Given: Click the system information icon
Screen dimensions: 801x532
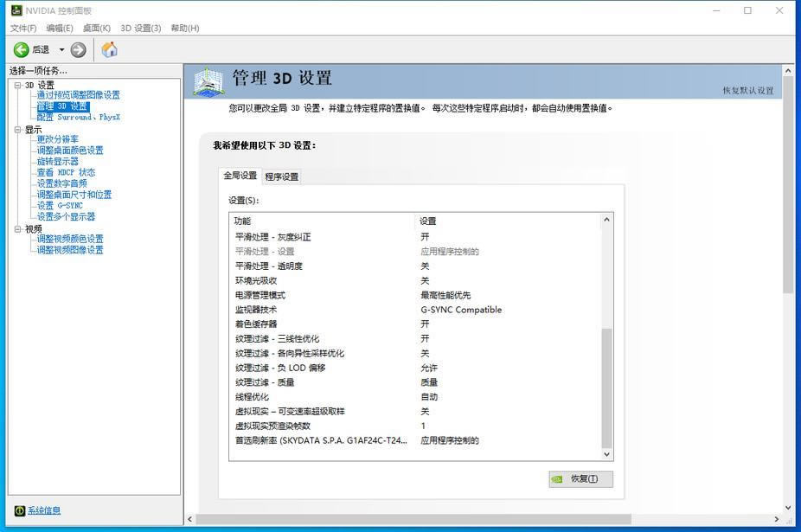Looking at the screenshot, I should (x=19, y=510).
